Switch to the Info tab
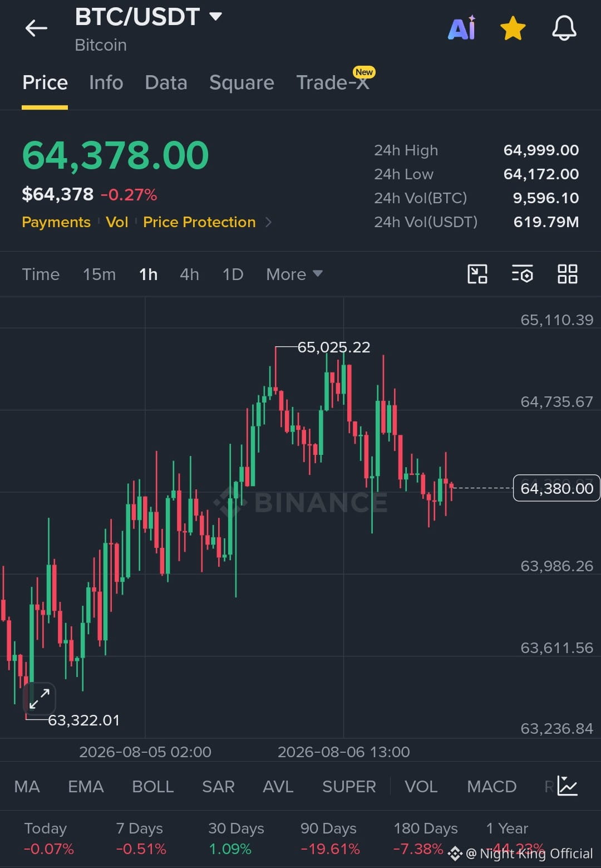601x868 pixels. (106, 82)
